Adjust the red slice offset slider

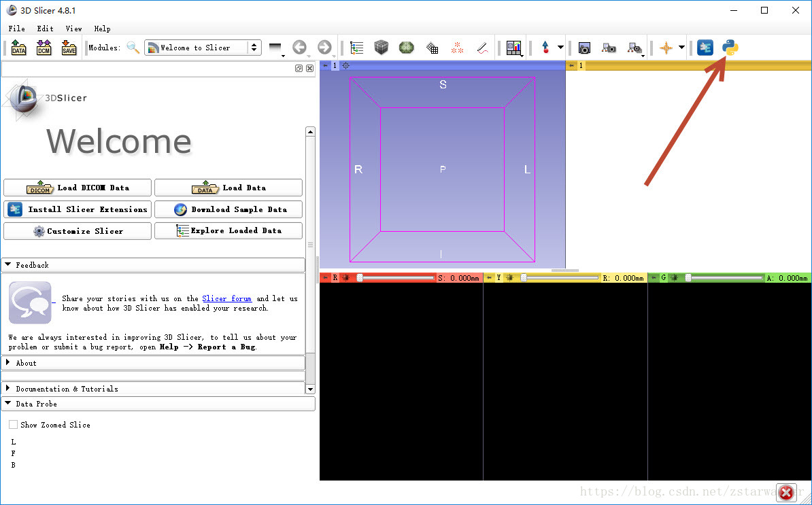point(396,278)
